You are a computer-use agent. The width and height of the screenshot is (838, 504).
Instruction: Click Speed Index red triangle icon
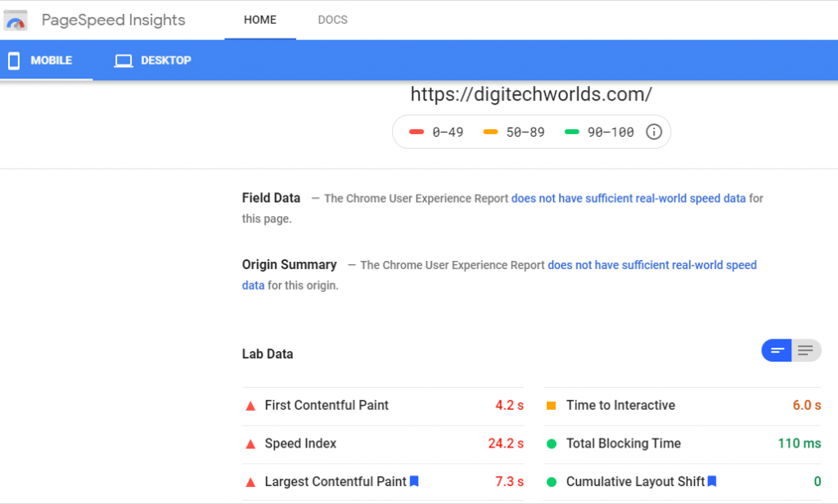[250, 444]
